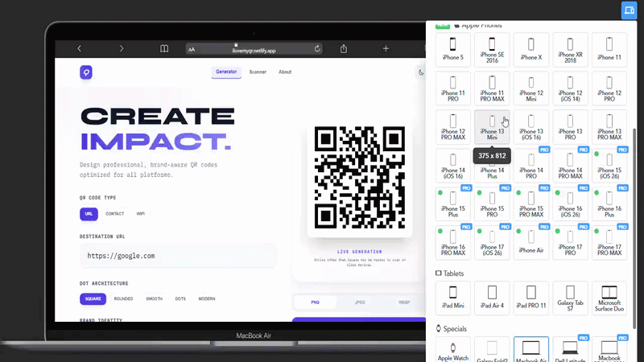Open the Scanner tab

pyautogui.click(x=258, y=72)
